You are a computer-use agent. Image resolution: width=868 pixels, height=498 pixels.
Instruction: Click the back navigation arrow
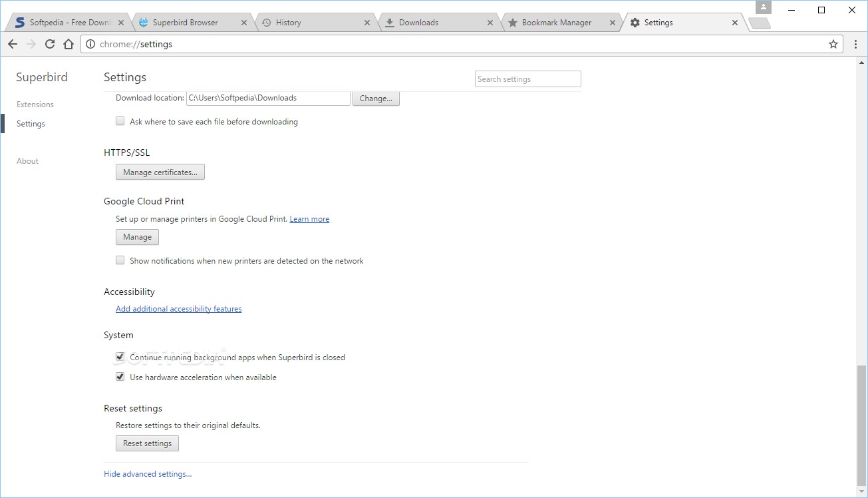point(13,44)
